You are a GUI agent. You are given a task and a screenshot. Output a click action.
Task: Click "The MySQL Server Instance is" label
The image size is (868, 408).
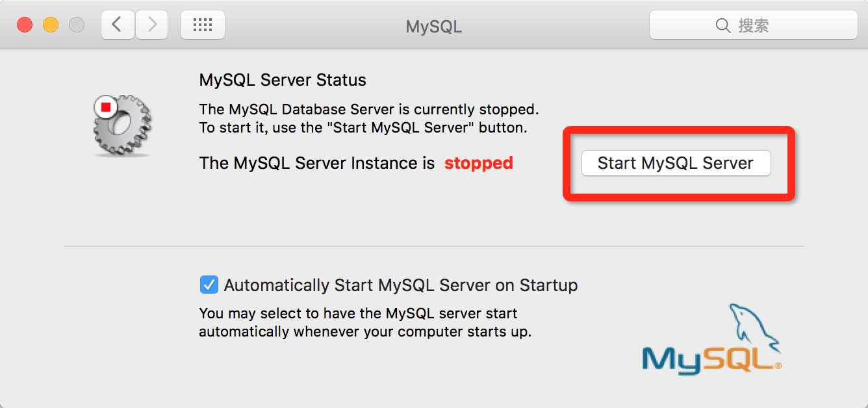(x=317, y=163)
